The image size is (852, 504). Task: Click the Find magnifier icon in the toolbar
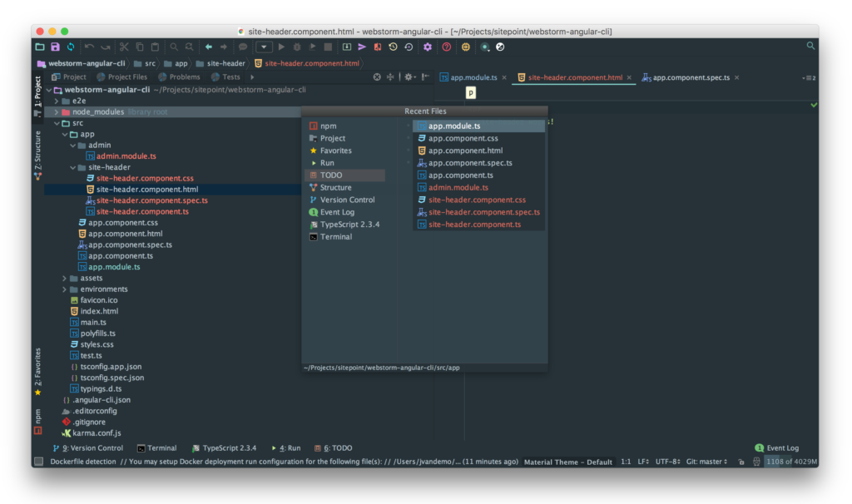[174, 47]
